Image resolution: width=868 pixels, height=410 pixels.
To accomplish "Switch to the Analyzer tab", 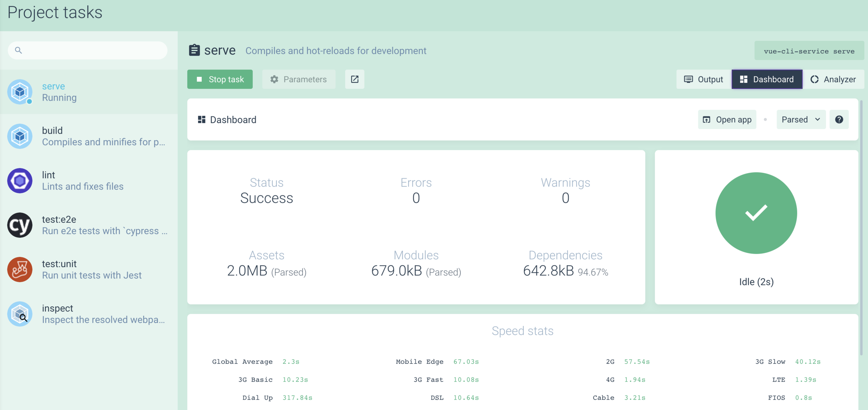I will pos(833,79).
